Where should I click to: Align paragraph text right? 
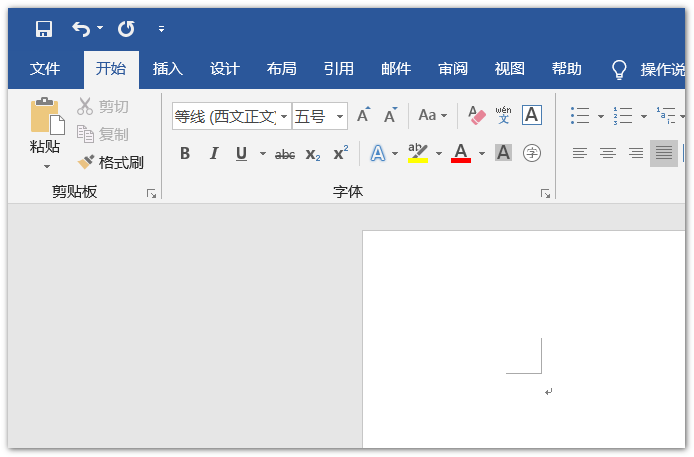636,154
